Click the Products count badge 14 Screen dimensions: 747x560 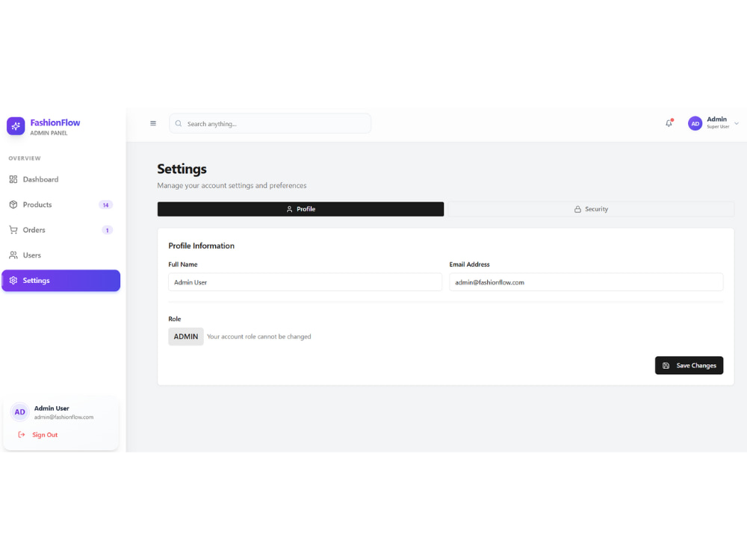106,205
